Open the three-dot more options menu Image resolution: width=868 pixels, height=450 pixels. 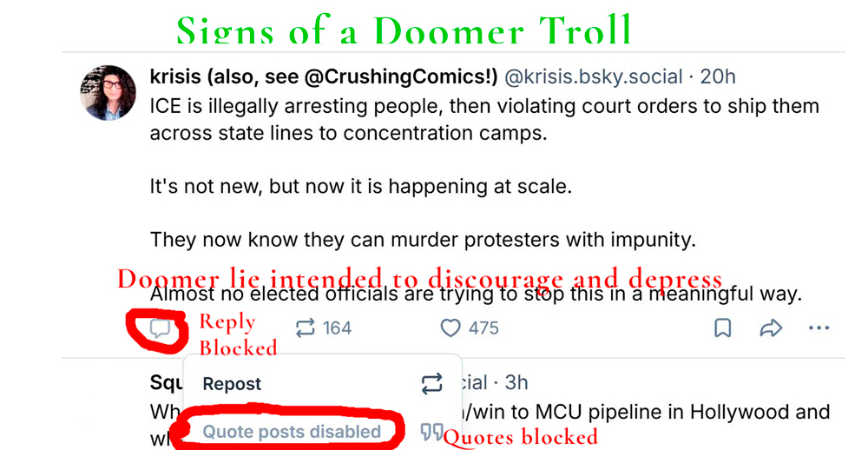point(819,328)
